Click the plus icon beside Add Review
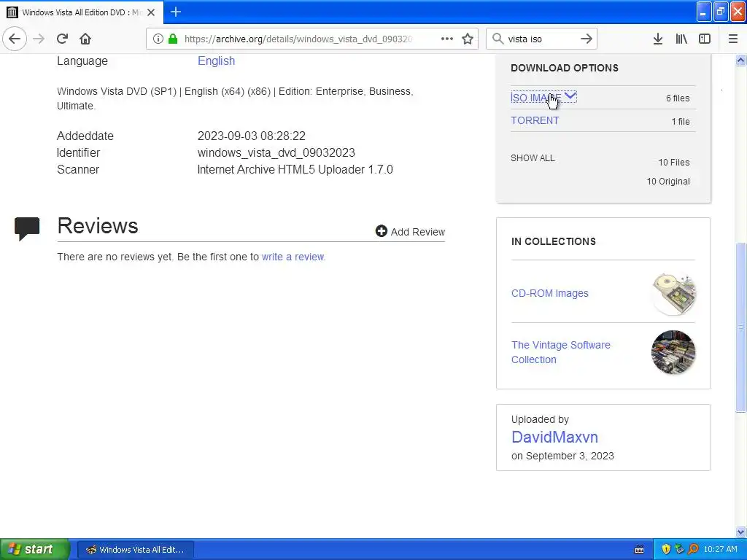747x560 pixels. [381, 231]
